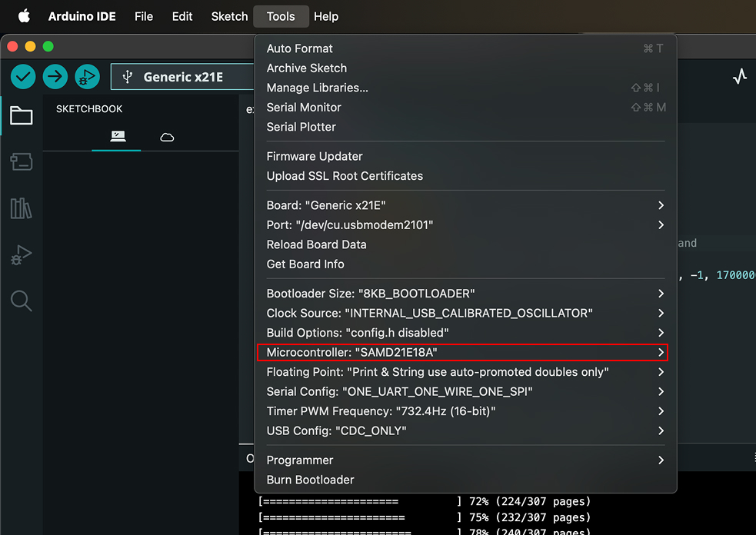Open the Search magnifier in sidebar
The image size is (756, 535).
(21, 301)
